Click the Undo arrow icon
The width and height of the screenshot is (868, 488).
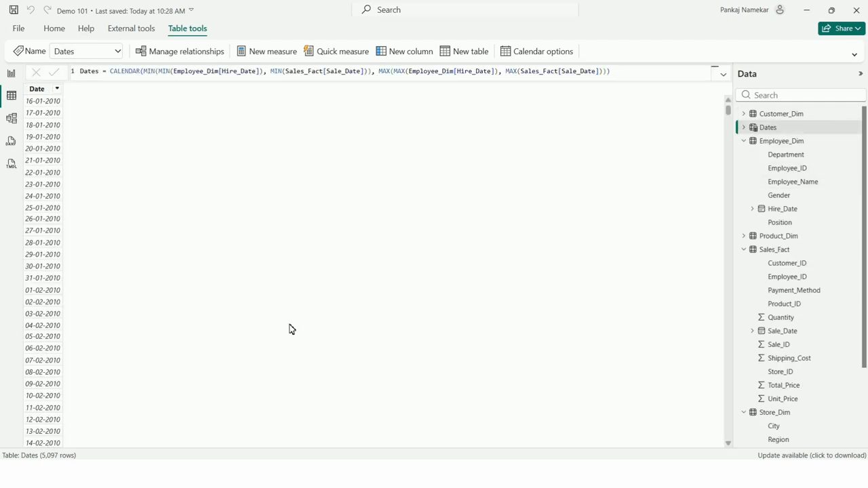click(31, 10)
